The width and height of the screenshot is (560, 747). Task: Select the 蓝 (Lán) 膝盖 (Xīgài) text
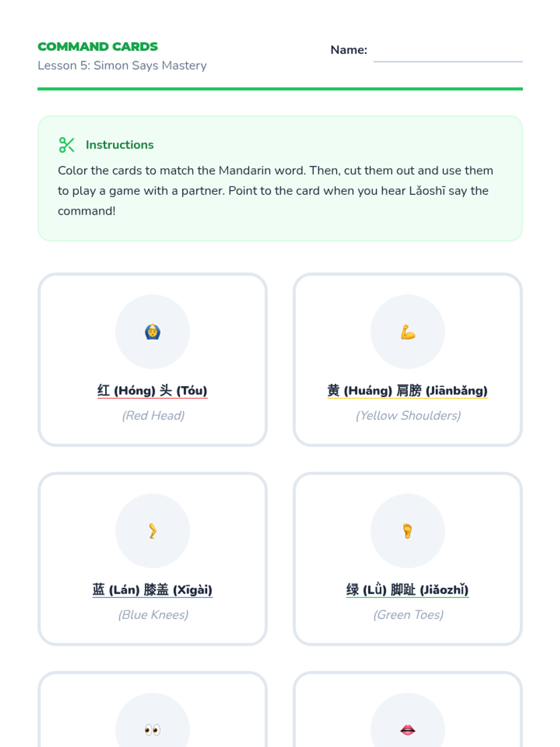pos(153,590)
